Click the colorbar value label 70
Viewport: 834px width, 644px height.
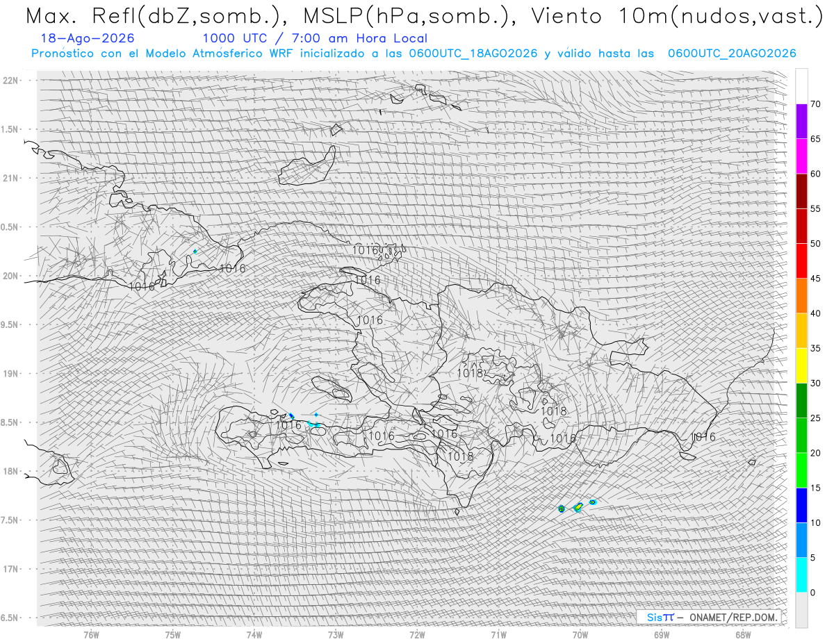(x=815, y=104)
